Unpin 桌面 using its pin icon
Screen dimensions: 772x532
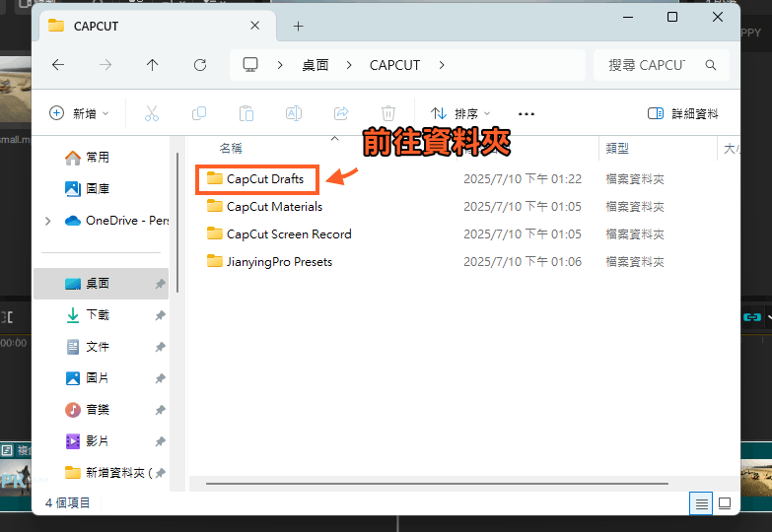[160, 284]
